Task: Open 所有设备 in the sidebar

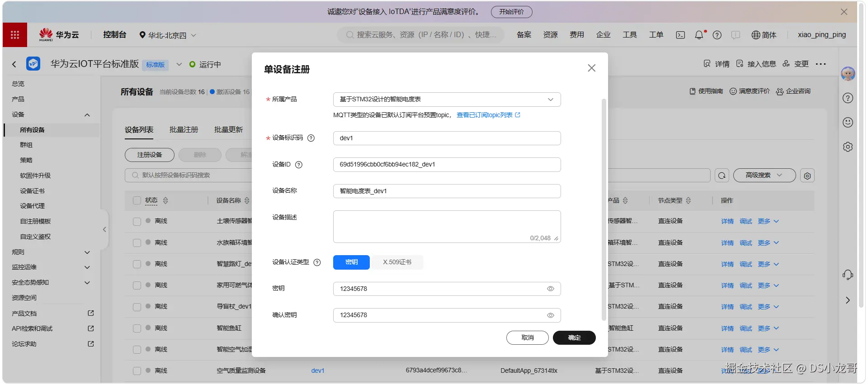Action: point(32,130)
